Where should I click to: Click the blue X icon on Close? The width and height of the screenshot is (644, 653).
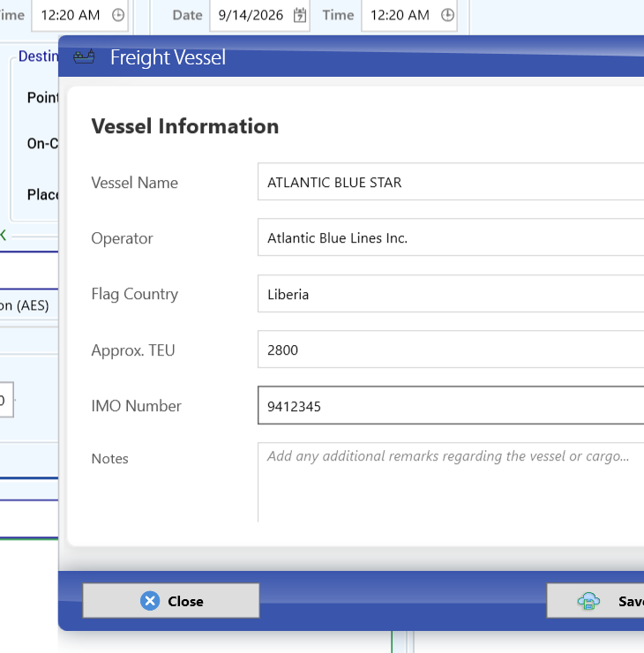click(150, 601)
